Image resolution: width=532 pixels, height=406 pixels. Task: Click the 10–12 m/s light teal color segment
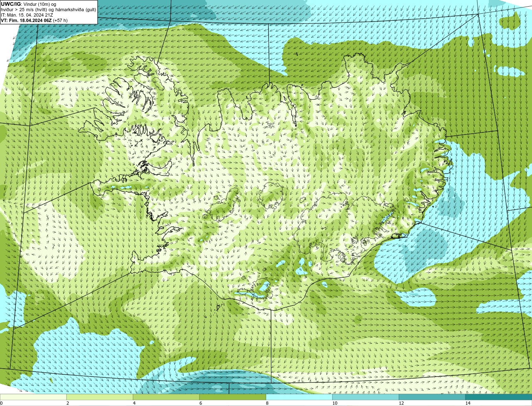click(366, 397)
